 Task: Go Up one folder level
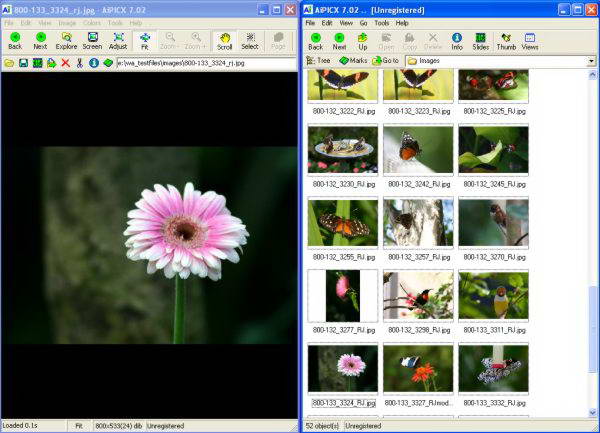point(362,42)
